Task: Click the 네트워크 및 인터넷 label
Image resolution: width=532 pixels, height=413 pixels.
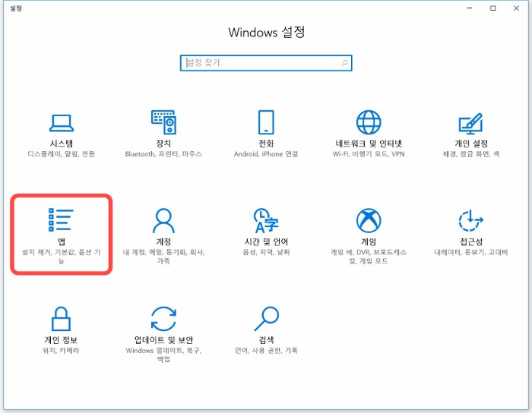Action: [x=369, y=143]
